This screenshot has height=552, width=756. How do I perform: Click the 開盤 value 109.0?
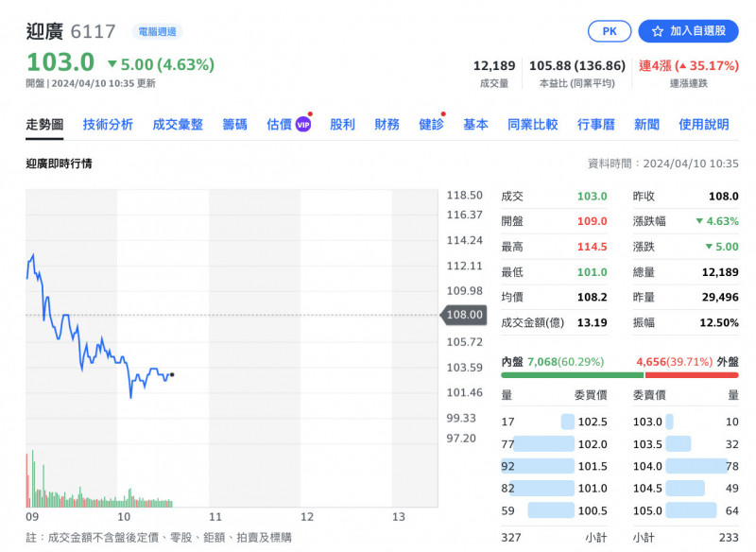593,221
